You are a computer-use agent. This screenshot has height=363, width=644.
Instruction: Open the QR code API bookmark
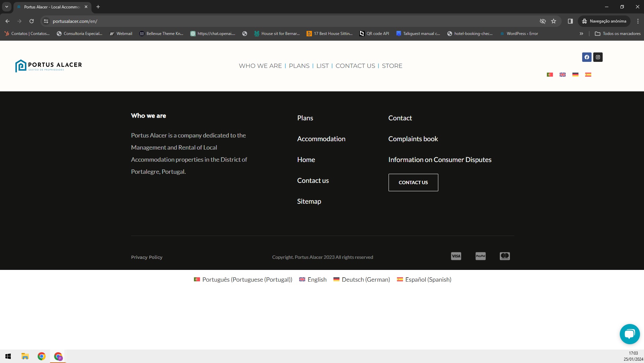tap(374, 34)
